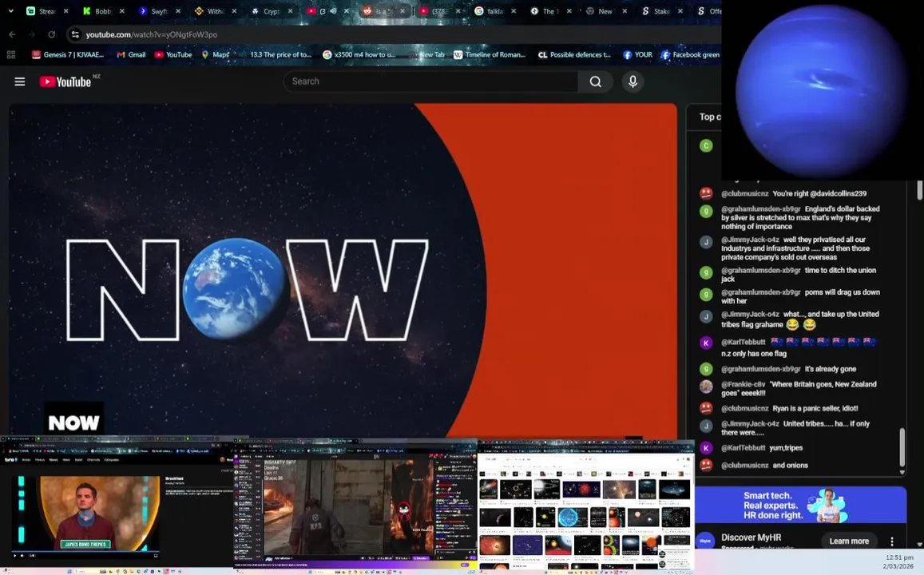
Task: Click fullscreen icon in small TVNZ window
Action: tap(156, 555)
